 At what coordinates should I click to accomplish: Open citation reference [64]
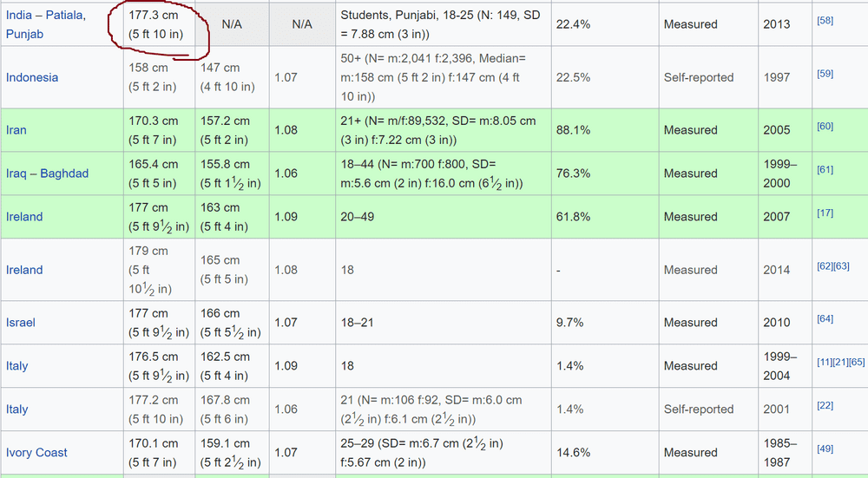[x=825, y=318]
